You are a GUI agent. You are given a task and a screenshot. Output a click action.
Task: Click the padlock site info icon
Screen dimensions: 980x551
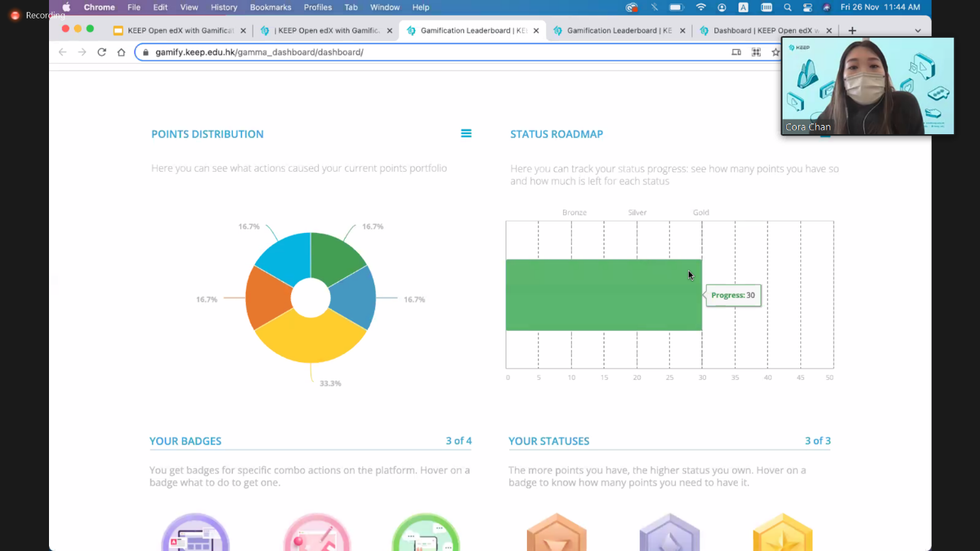[x=146, y=52]
